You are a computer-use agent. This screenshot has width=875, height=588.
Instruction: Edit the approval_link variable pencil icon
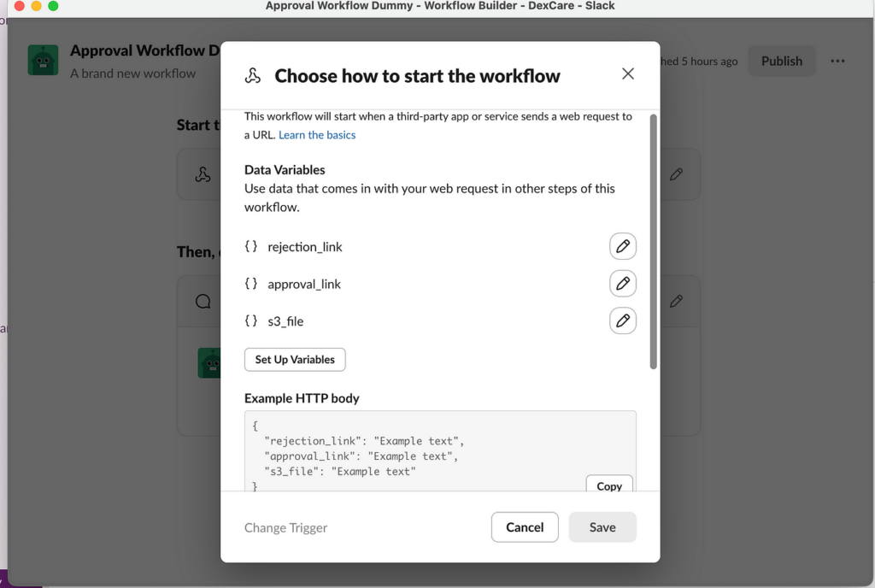pos(623,284)
